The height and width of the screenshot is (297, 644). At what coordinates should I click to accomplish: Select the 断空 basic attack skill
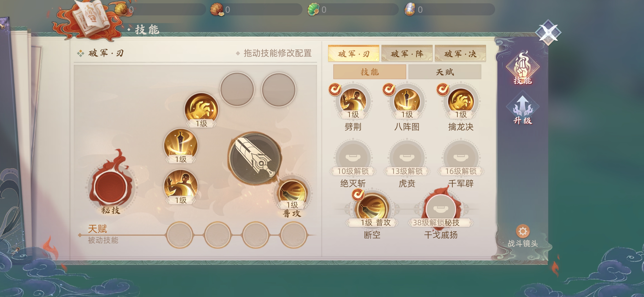pos(372,209)
